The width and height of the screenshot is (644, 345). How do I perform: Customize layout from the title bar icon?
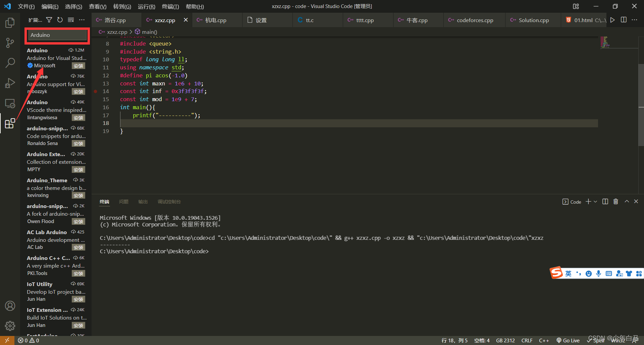[x=576, y=6]
